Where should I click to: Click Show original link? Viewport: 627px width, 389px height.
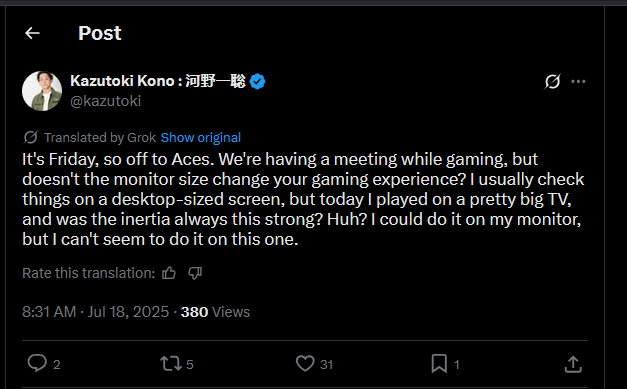point(201,138)
